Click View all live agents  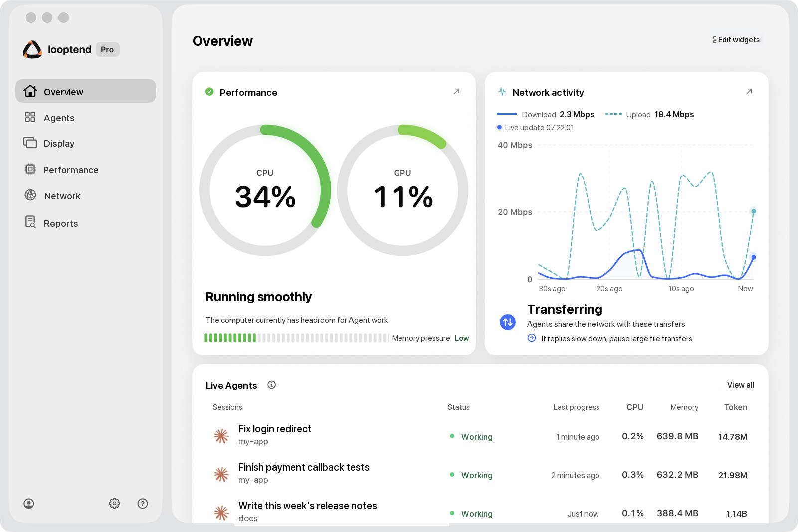point(741,385)
